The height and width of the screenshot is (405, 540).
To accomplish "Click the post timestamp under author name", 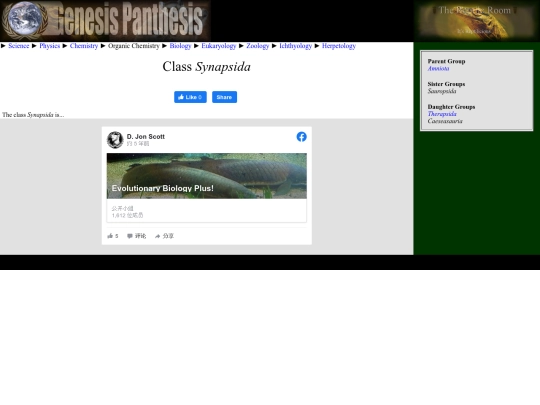I will (x=138, y=144).
